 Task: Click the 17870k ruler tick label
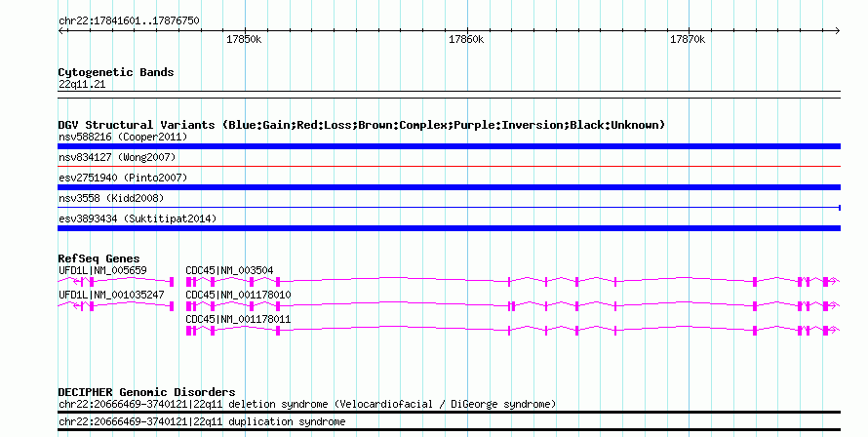[x=688, y=39]
